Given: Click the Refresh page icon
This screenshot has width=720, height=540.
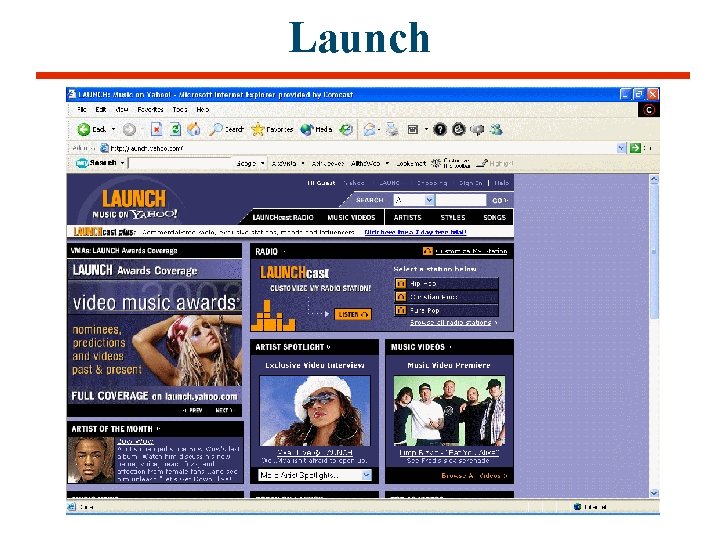Looking at the screenshot, I should [175, 129].
